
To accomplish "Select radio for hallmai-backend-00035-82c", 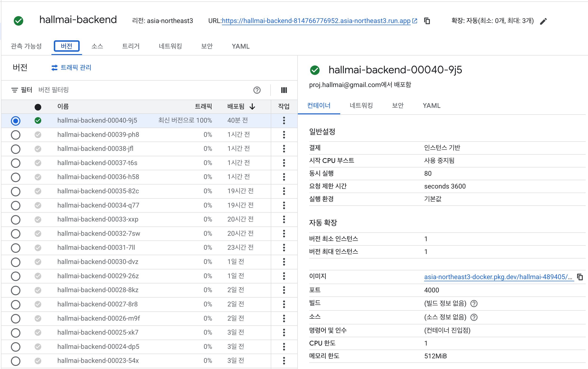I will pyautogui.click(x=16, y=191).
